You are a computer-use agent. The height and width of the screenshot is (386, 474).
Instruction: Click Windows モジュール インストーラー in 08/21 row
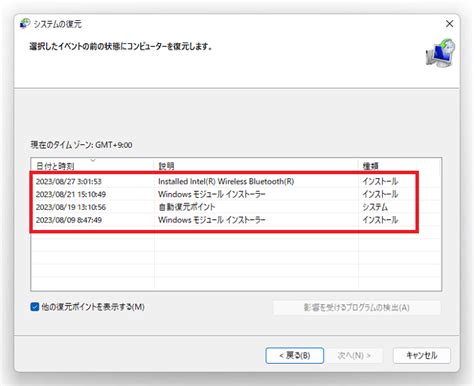coord(212,194)
